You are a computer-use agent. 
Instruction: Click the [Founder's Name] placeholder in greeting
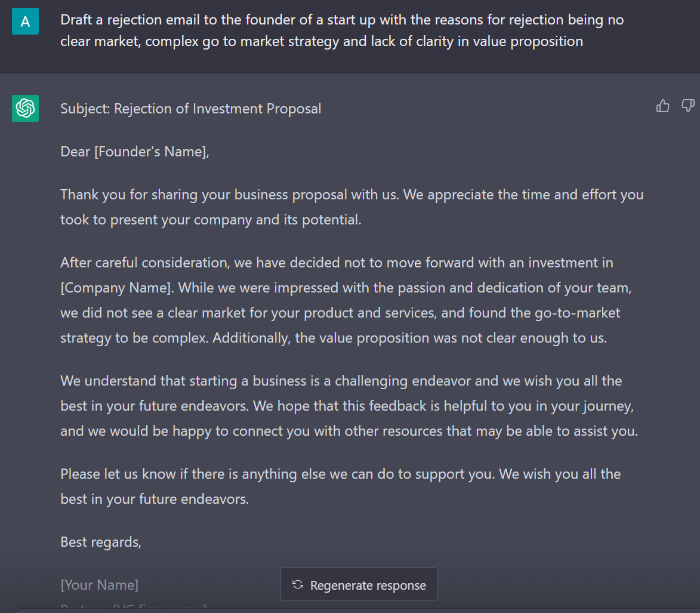[152, 152]
